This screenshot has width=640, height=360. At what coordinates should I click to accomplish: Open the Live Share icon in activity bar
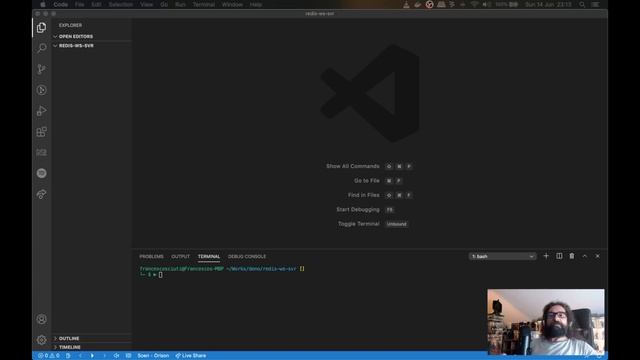click(x=41, y=194)
